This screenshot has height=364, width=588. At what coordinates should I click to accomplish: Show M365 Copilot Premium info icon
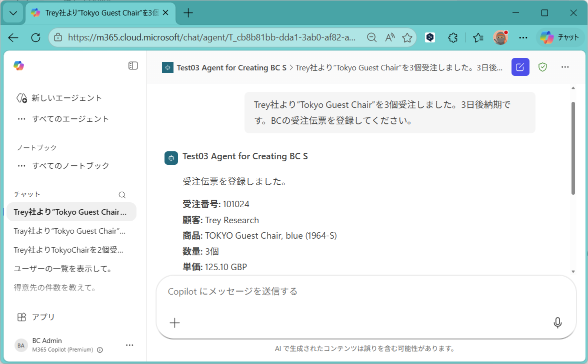tap(100, 350)
